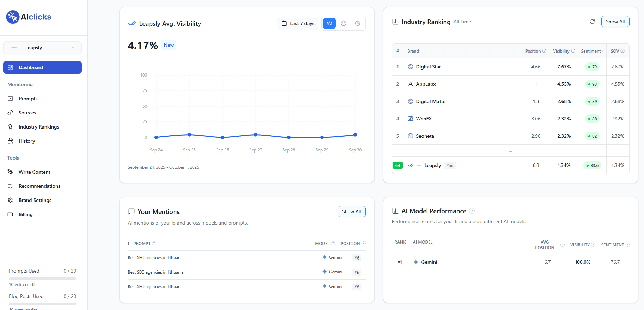The height and width of the screenshot is (310, 644).
Task: Click the Prompts Used progress bar
Action: [42, 279]
